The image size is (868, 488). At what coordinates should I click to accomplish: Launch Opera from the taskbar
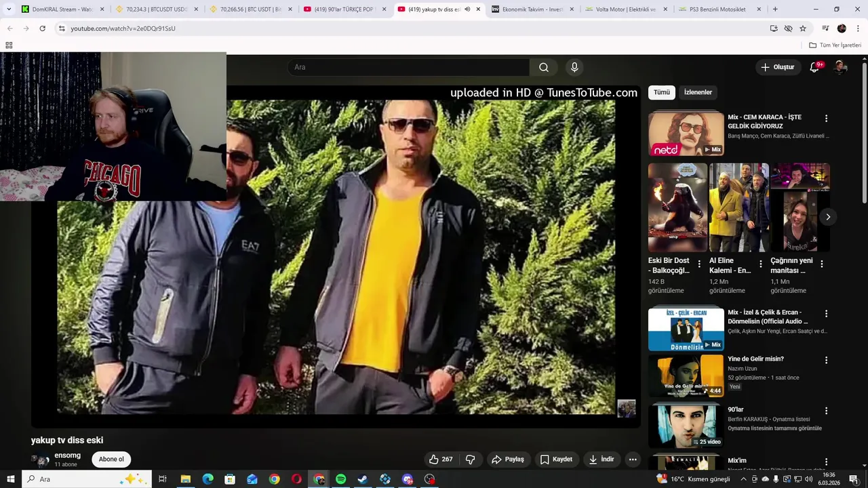click(x=296, y=479)
